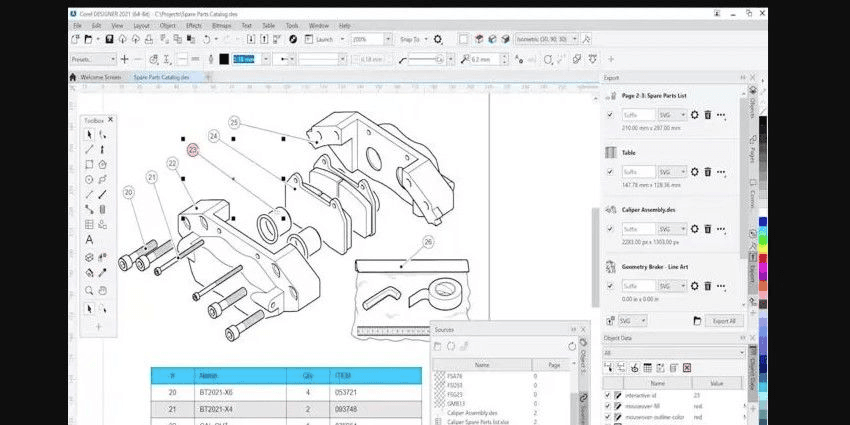Open the Launch dropdown arrow
850x425 pixels.
[342, 40]
